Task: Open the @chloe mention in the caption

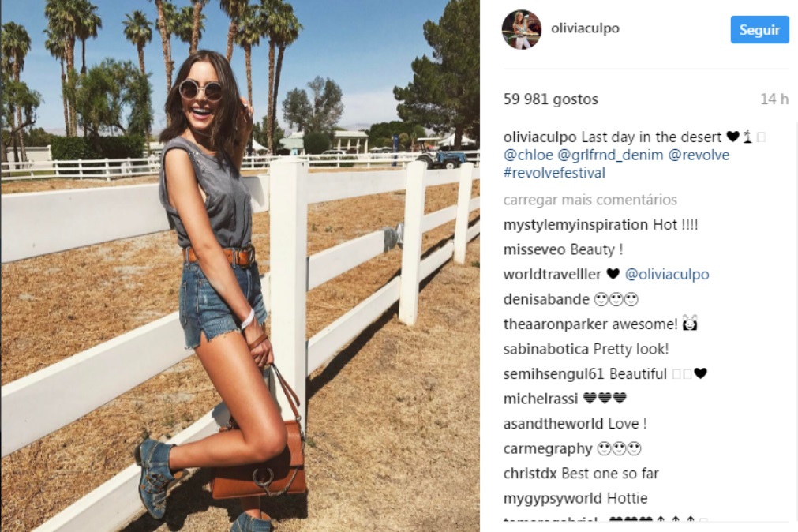Action: point(528,155)
